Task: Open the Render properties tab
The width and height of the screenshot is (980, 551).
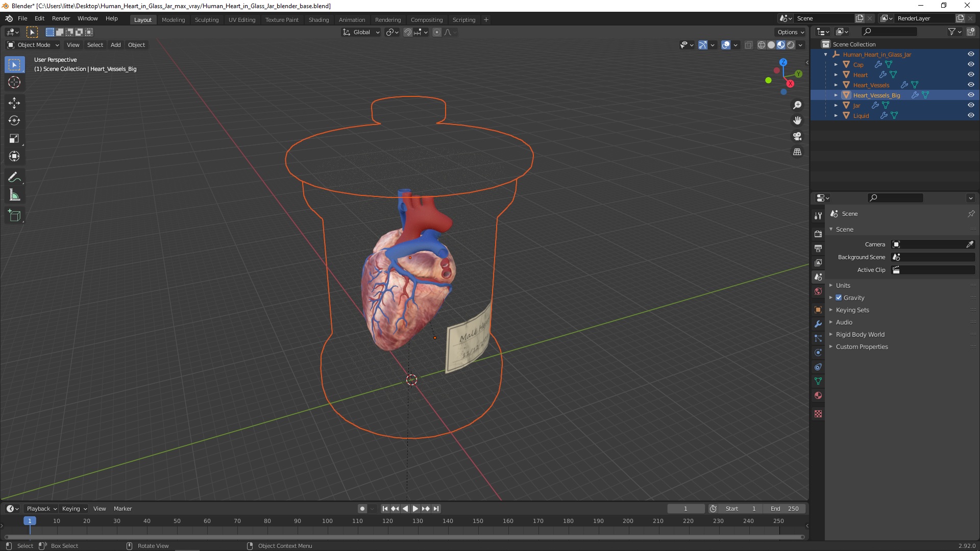Action: tap(818, 234)
